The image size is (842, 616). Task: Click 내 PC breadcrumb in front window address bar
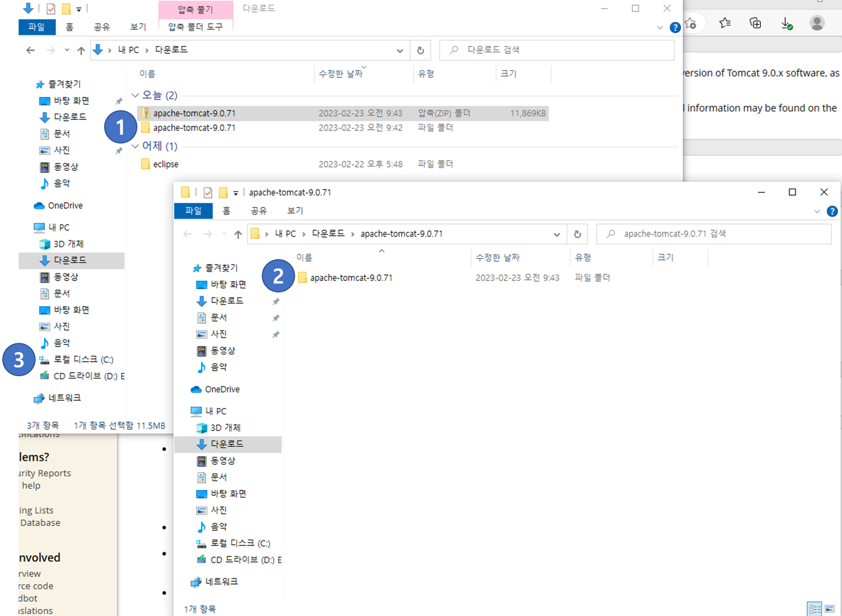click(285, 234)
